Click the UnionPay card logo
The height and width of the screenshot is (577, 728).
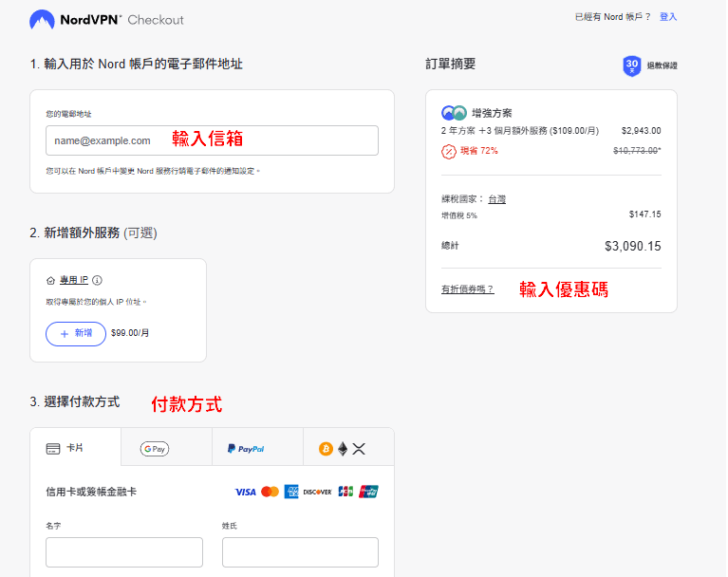pyautogui.click(x=368, y=492)
